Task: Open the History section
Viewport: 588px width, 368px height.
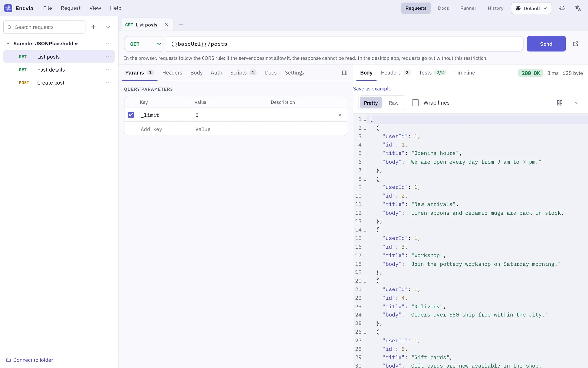Action: tap(496, 8)
